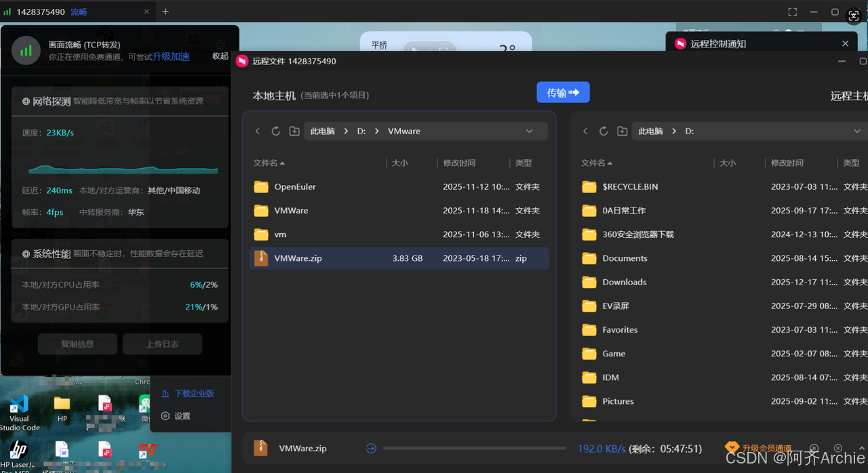868x473 pixels.
Task: Click the transfer direction arrow icon beside VMWare.zip
Action: [371, 448]
